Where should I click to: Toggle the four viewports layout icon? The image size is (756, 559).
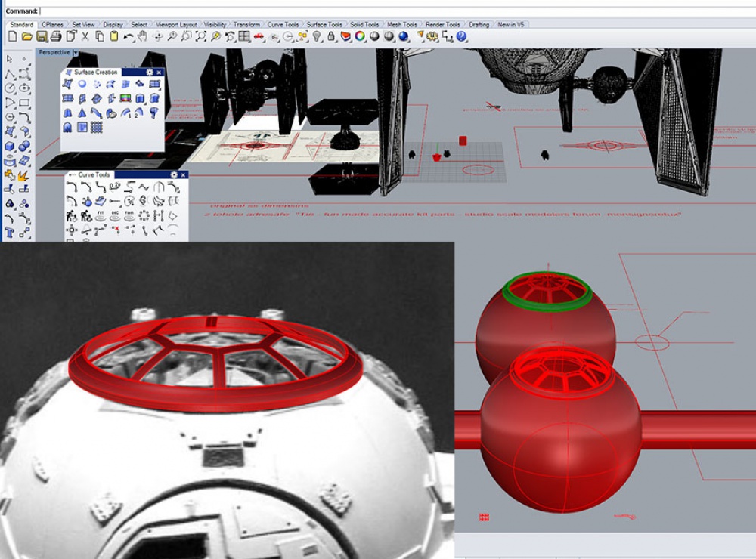pyautogui.click(x=244, y=36)
